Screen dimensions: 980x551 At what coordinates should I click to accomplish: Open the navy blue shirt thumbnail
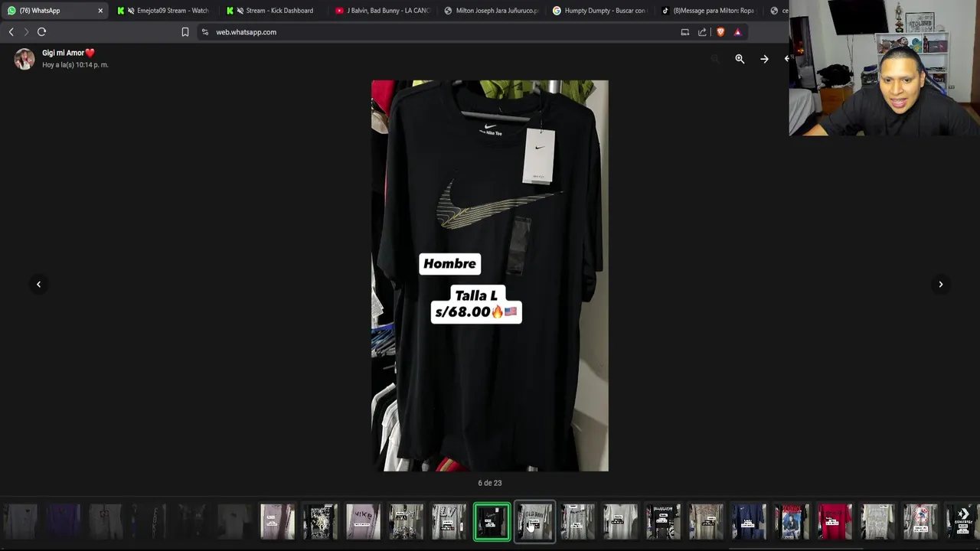[749, 522]
